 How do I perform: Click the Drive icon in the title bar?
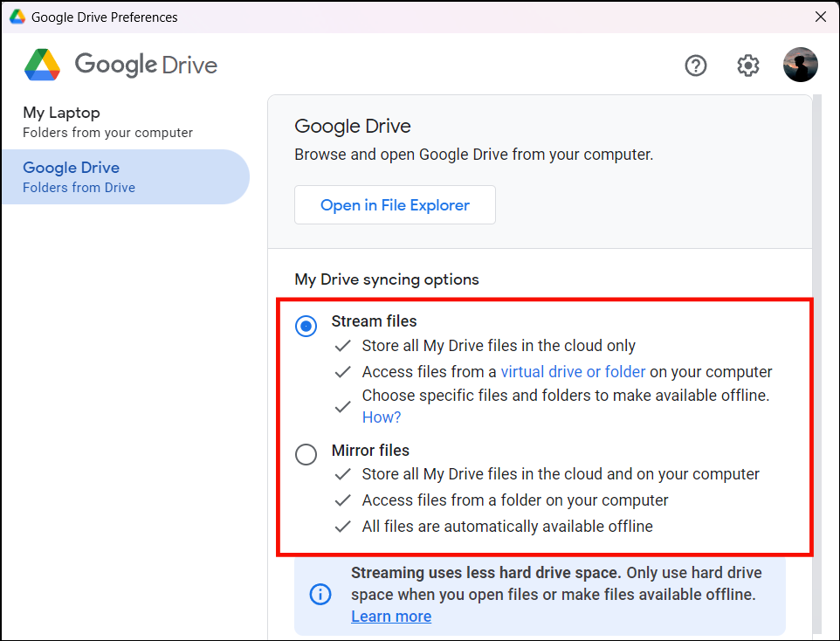[17, 17]
